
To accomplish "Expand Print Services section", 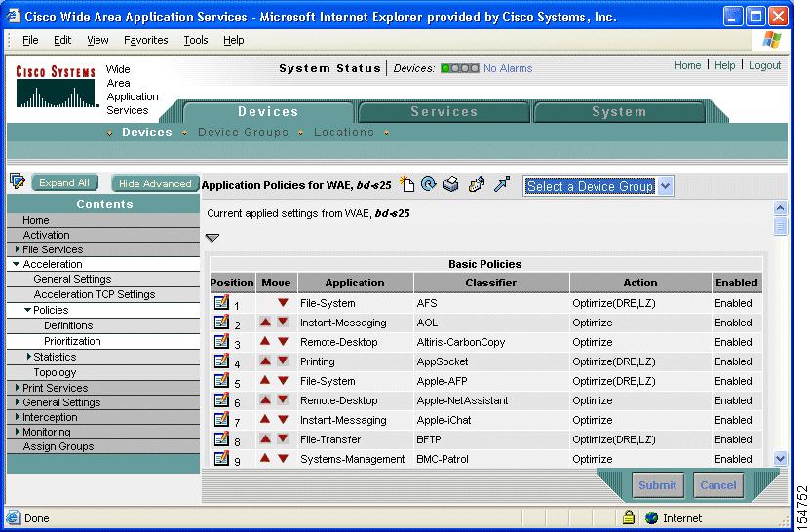I will click(17, 388).
